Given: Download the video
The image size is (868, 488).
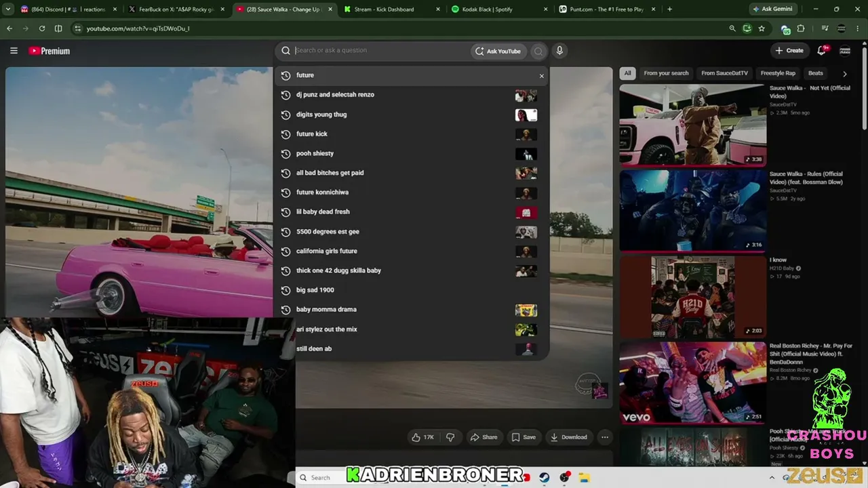Looking at the screenshot, I should [x=569, y=437].
